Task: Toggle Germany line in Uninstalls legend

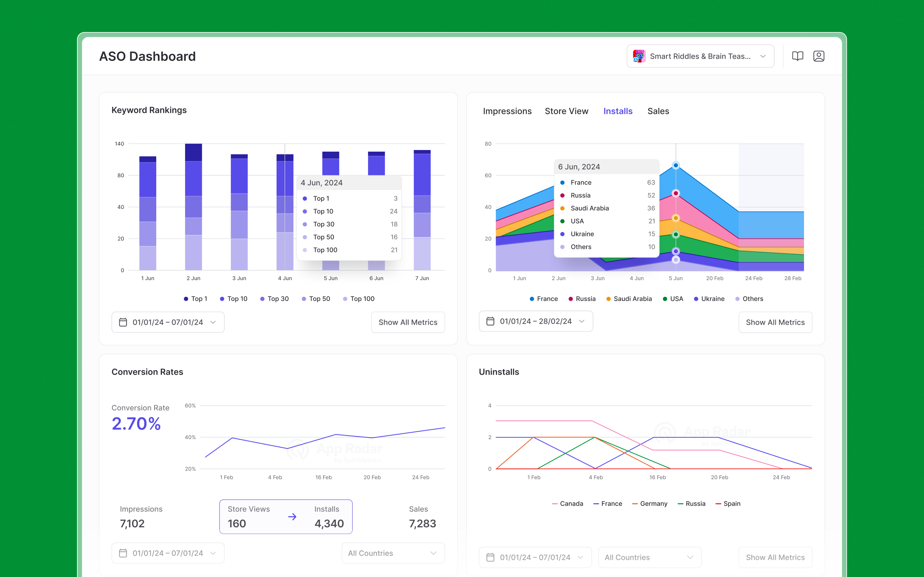Action: point(649,504)
